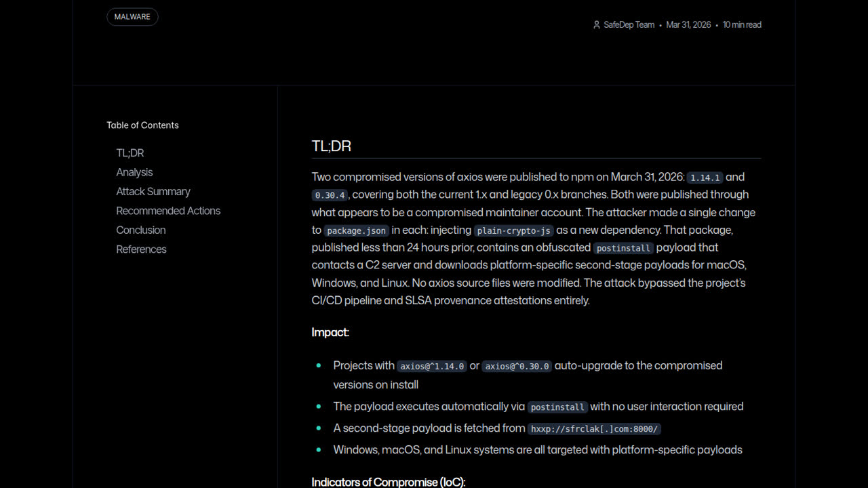Click the axios@^1.14.0 code tag
868x488 pixels.
click(432, 366)
